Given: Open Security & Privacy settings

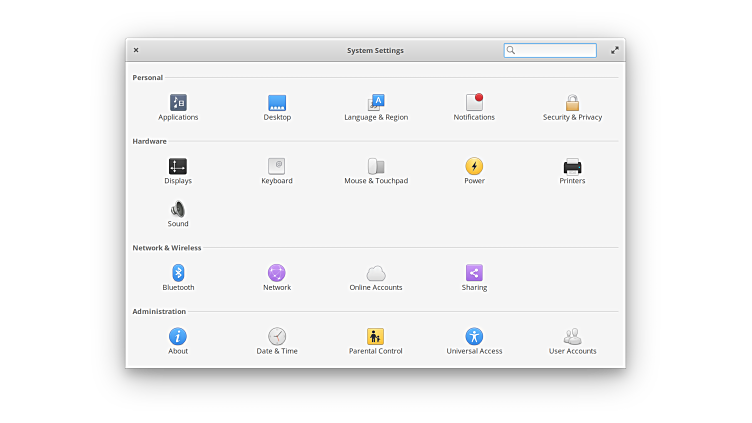Looking at the screenshot, I should [572, 103].
